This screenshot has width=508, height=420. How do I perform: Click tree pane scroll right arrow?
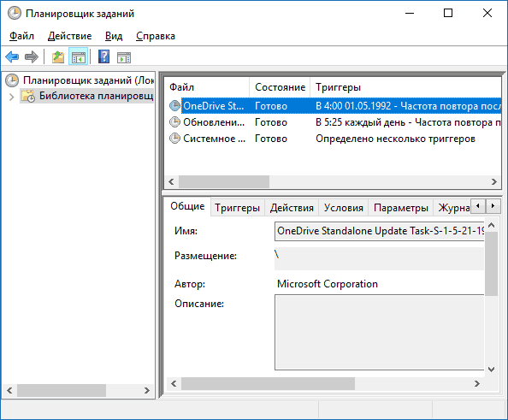147,391
